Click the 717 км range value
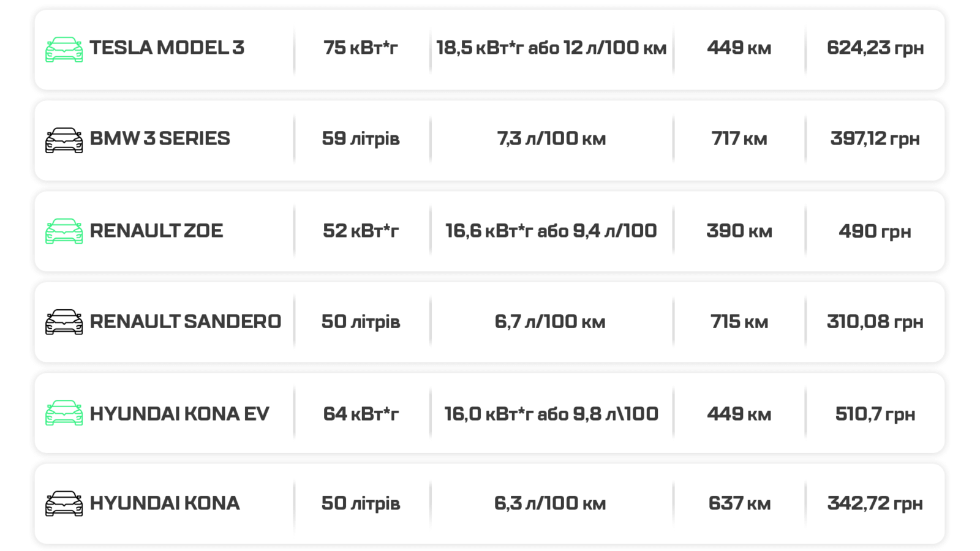 pyautogui.click(x=739, y=138)
